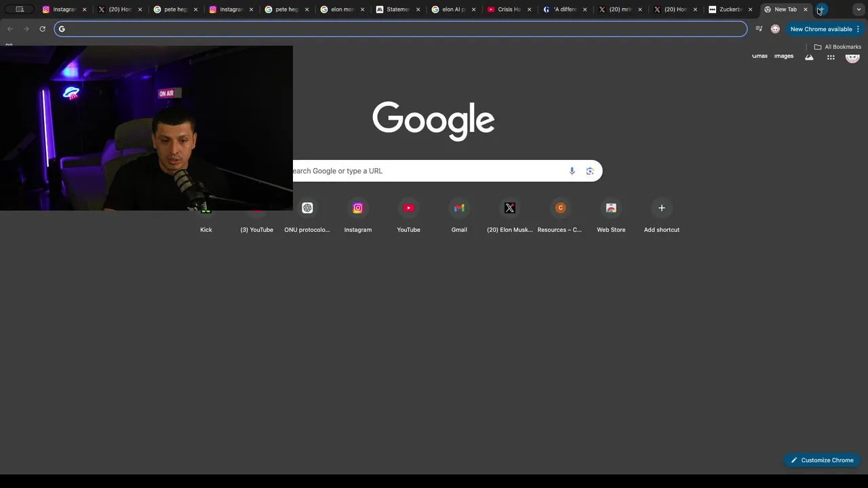Start voice search with the microphone icon
Screen dimensions: 868x488
pyautogui.click(x=572, y=171)
